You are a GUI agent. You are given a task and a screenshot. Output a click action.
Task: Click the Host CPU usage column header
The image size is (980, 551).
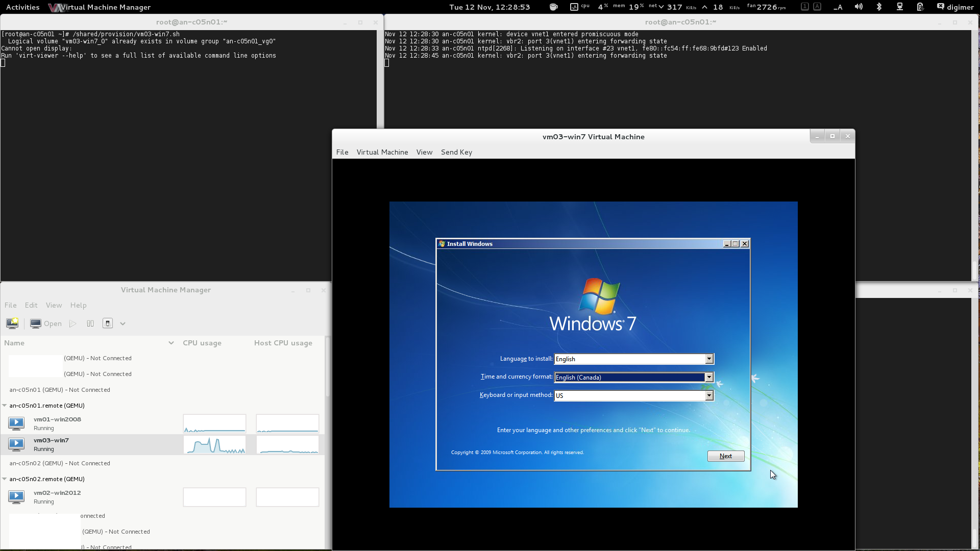[287, 343]
